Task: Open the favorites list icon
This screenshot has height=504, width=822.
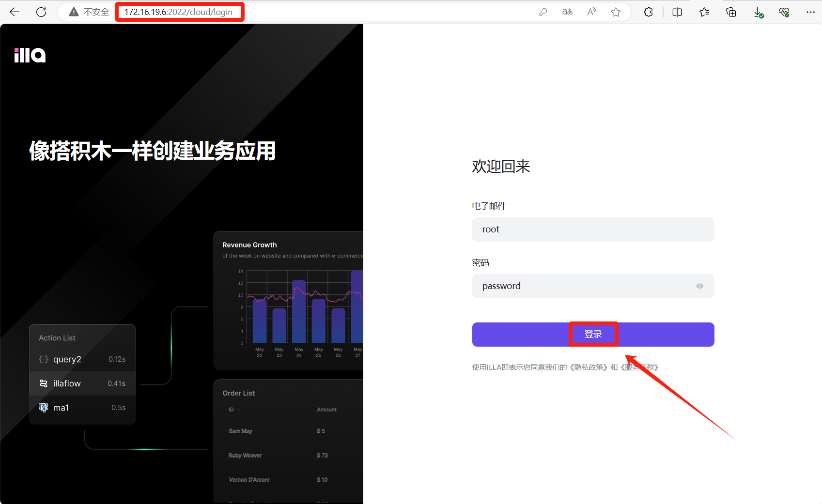Action: point(704,12)
